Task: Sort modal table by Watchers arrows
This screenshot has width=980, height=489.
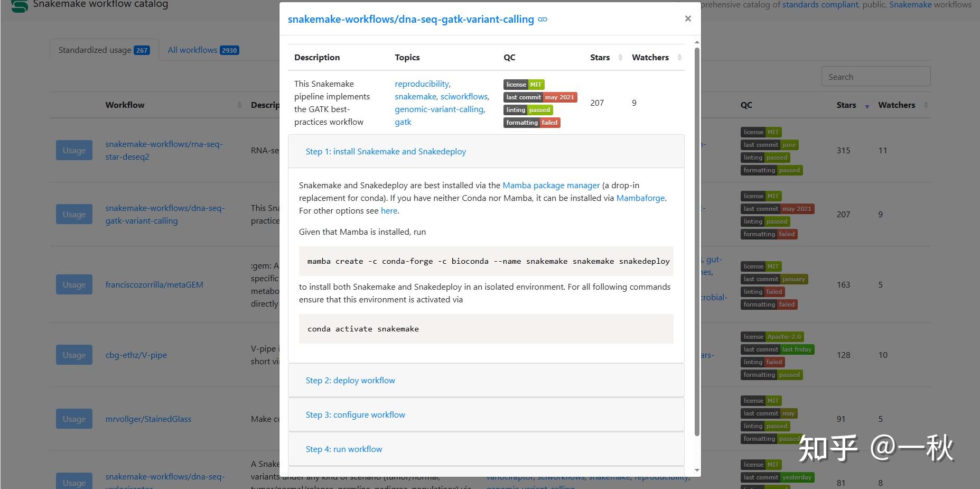Action: 679,57
